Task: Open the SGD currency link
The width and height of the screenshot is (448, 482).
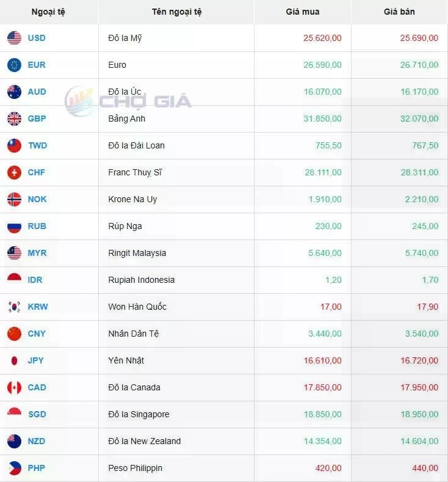Action: click(37, 414)
